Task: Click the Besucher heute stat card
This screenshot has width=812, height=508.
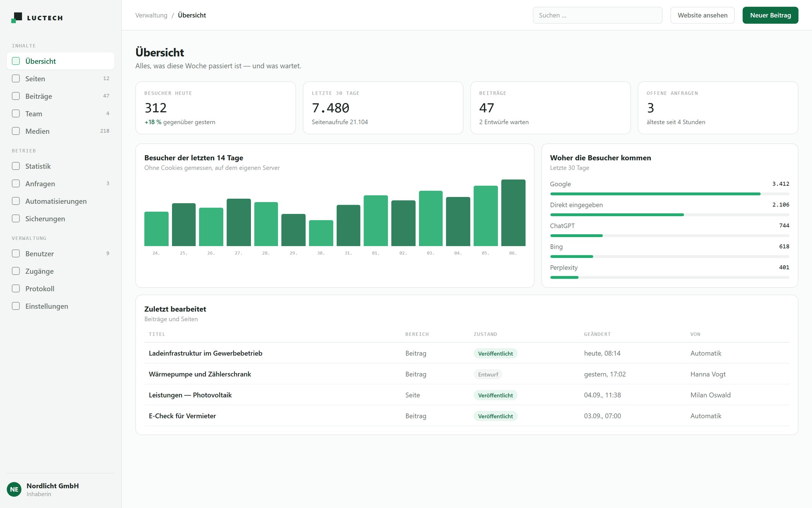Action: pyautogui.click(x=216, y=108)
